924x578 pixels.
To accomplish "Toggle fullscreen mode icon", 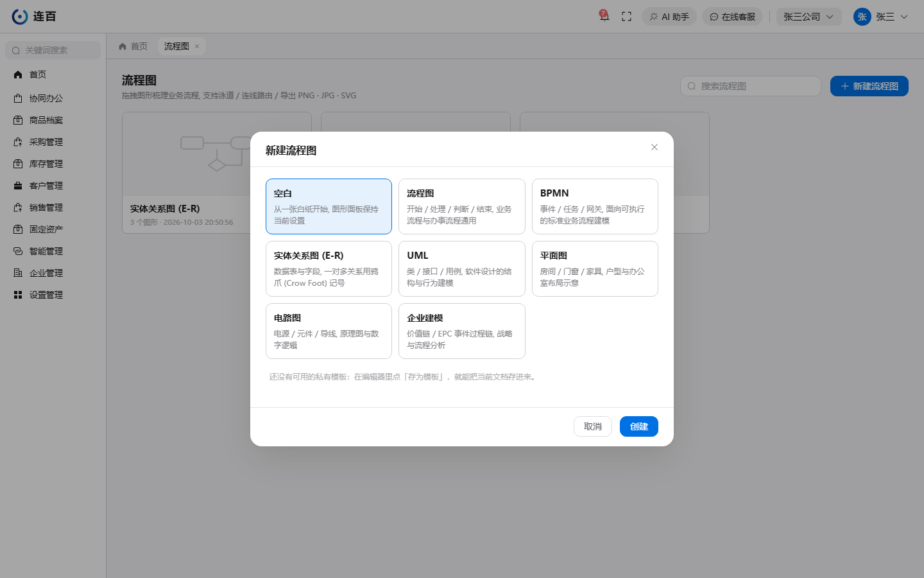I will point(627,17).
